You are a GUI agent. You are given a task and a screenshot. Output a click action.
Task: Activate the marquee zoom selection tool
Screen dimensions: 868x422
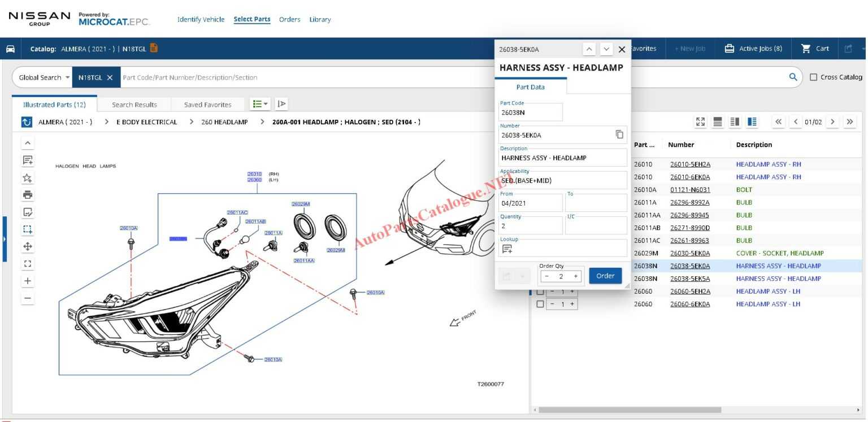tap(28, 229)
